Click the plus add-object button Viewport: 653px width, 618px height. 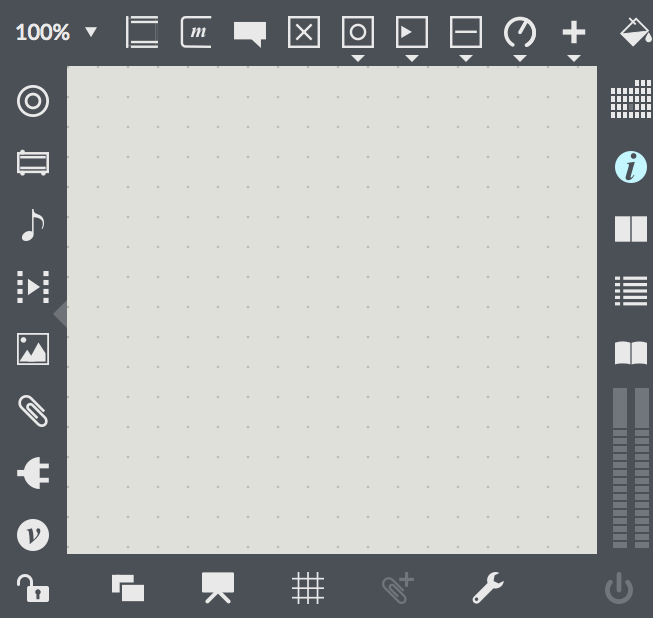573,32
